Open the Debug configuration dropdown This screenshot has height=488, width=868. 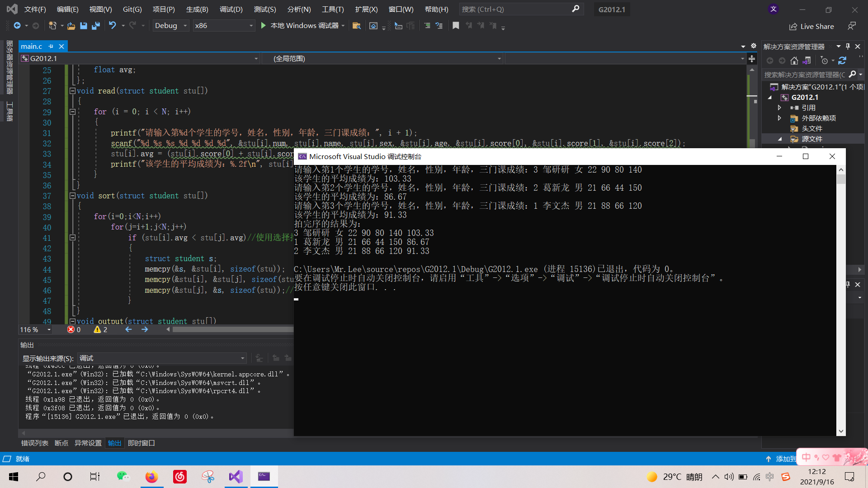pos(185,26)
